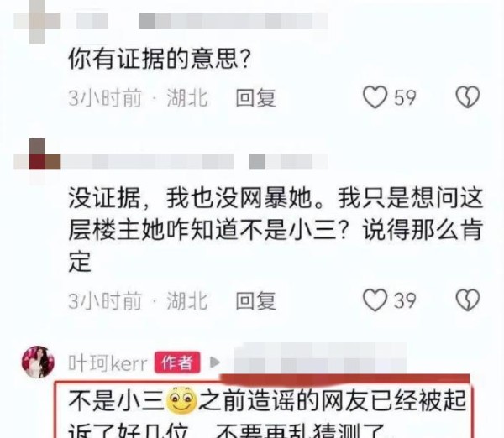Open blurred avatar of the first commenter
The image size is (504, 438).
coord(37,20)
